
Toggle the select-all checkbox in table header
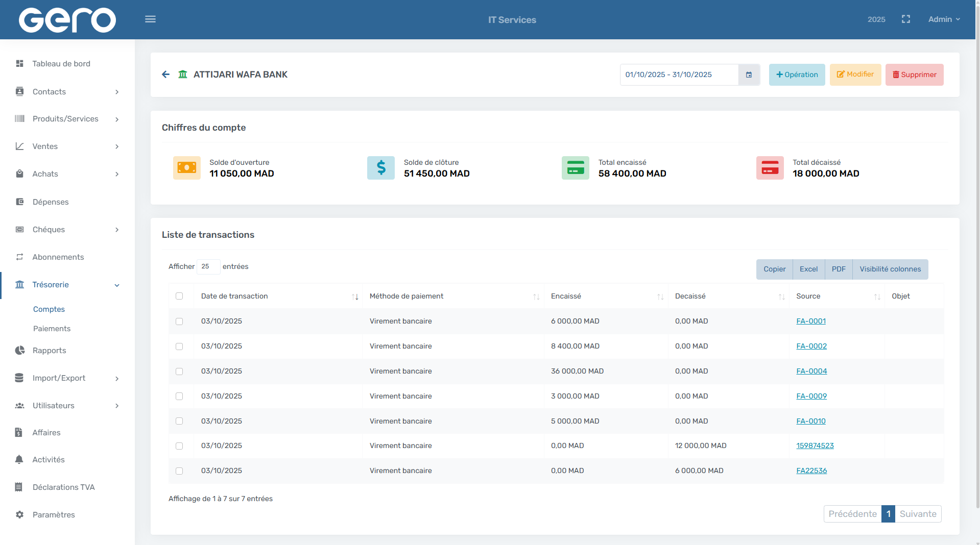click(x=179, y=296)
